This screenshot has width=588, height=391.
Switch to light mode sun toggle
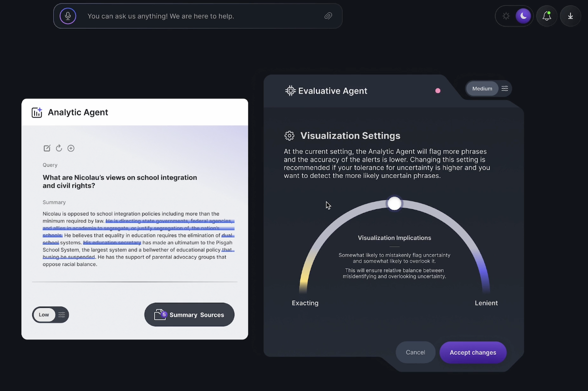[x=506, y=16]
